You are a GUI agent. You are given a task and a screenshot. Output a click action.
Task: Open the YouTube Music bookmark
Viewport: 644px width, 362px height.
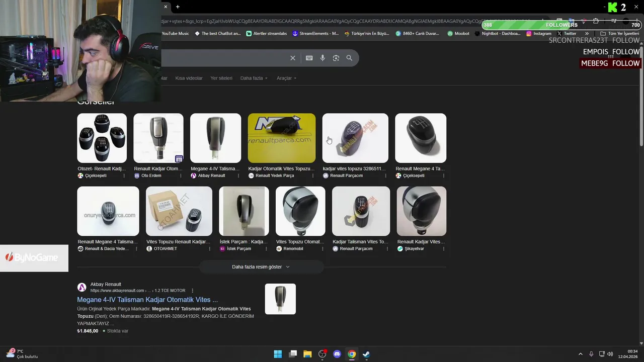[175, 34]
